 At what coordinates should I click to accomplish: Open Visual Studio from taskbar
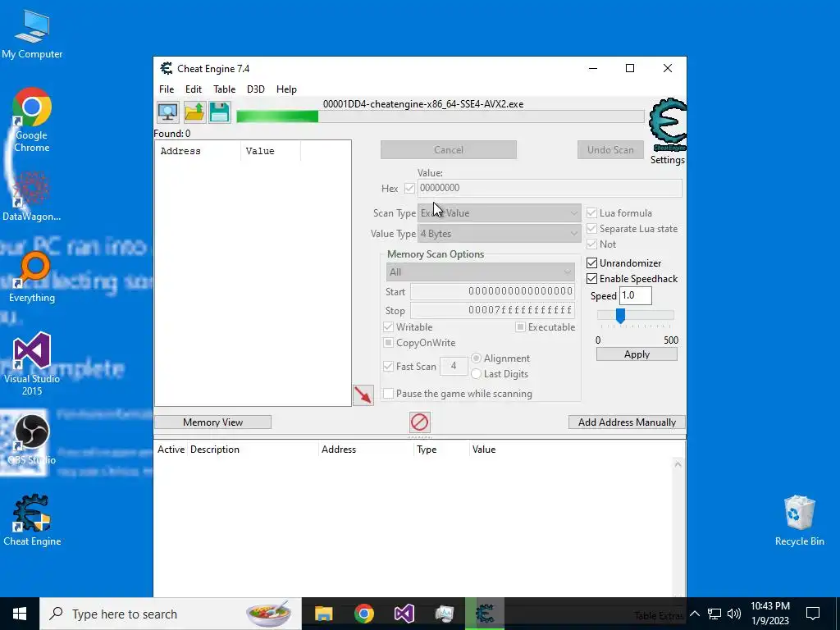404,614
